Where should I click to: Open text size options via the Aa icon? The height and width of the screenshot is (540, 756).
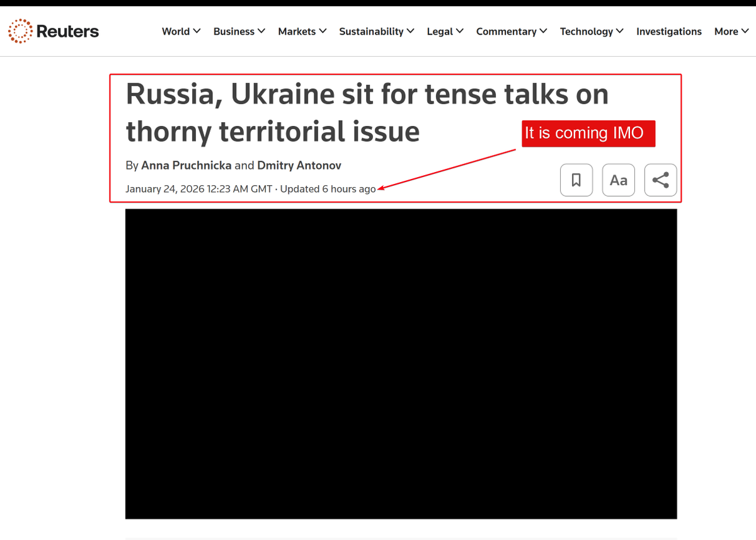pyautogui.click(x=618, y=180)
